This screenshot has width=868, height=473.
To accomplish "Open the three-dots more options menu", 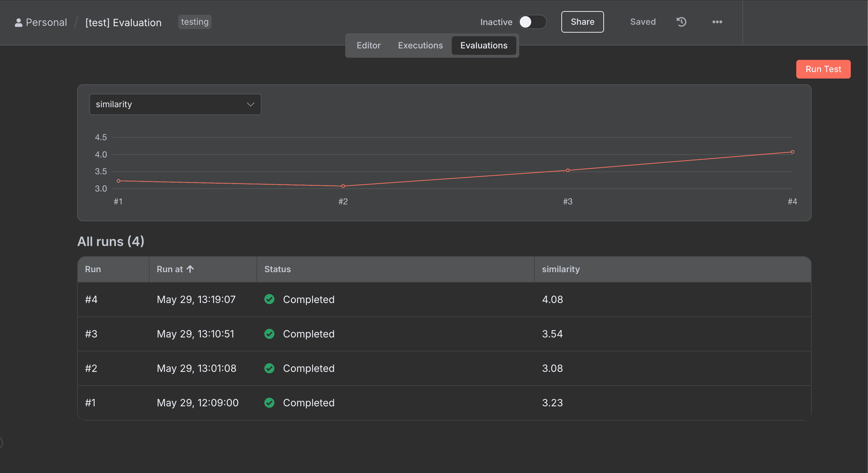I will 717,22.
